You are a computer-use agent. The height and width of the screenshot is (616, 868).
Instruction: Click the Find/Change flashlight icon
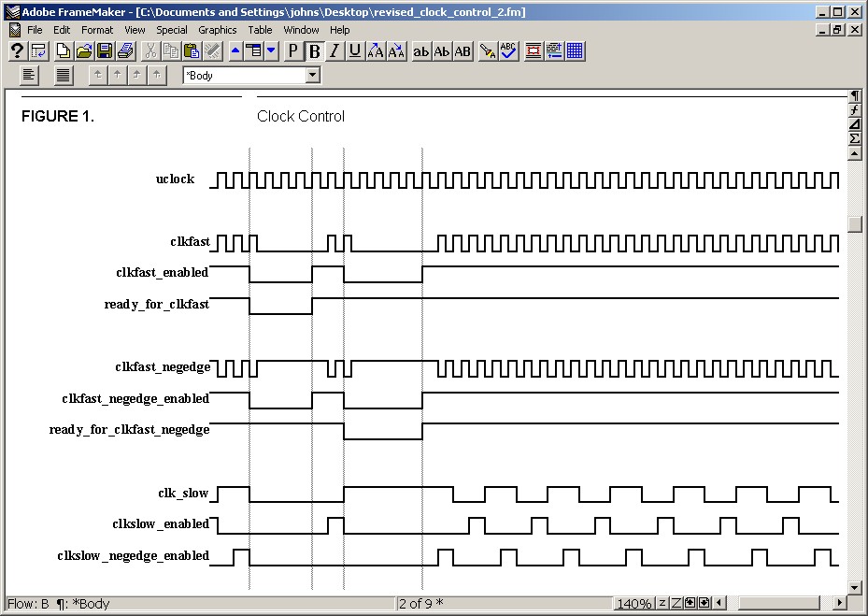[488, 51]
